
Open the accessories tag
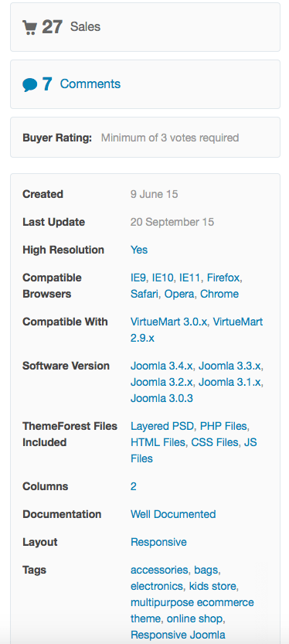pos(159,570)
